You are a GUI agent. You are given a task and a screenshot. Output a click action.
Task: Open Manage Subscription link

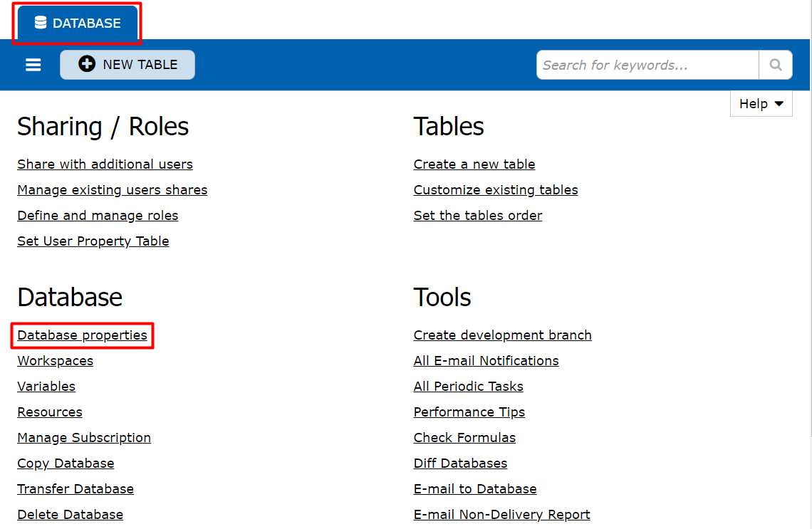84,437
